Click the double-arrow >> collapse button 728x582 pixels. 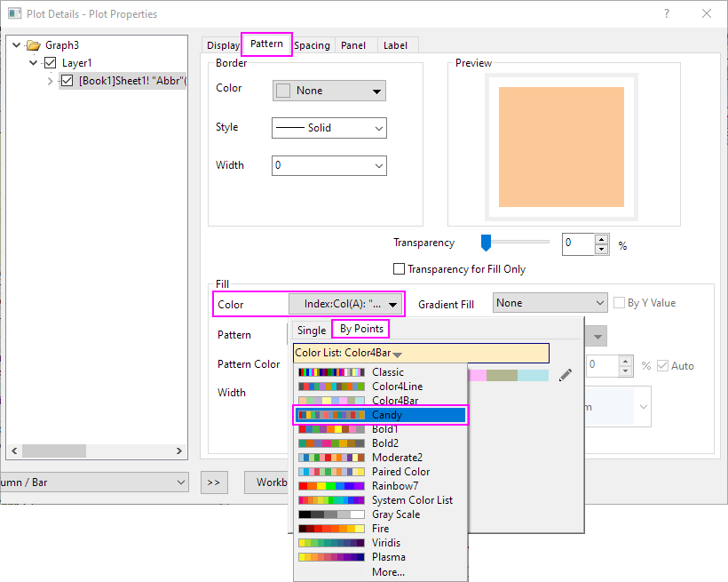[x=213, y=482]
